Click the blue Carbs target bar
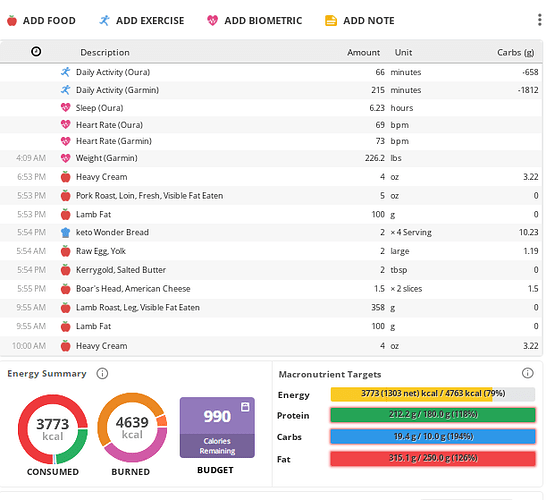Image resolution: width=555 pixels, height=500 pixels. (x=433, y=436)
